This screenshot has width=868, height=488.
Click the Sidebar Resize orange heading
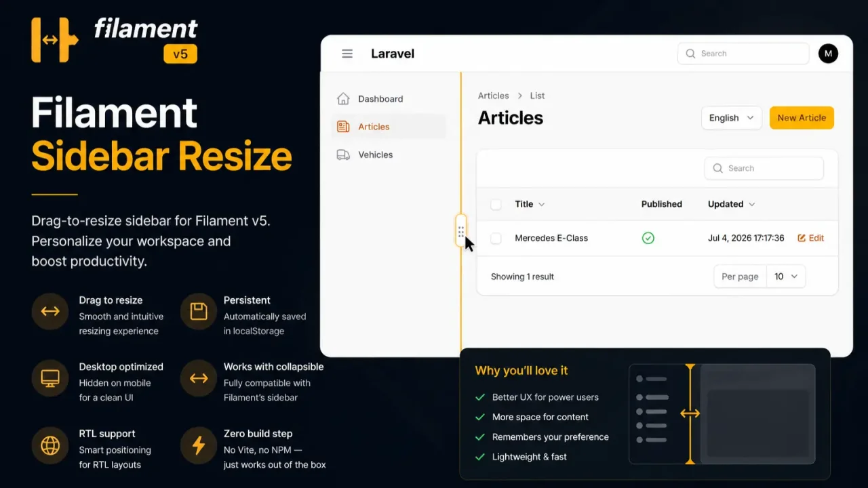pos(161,156)
